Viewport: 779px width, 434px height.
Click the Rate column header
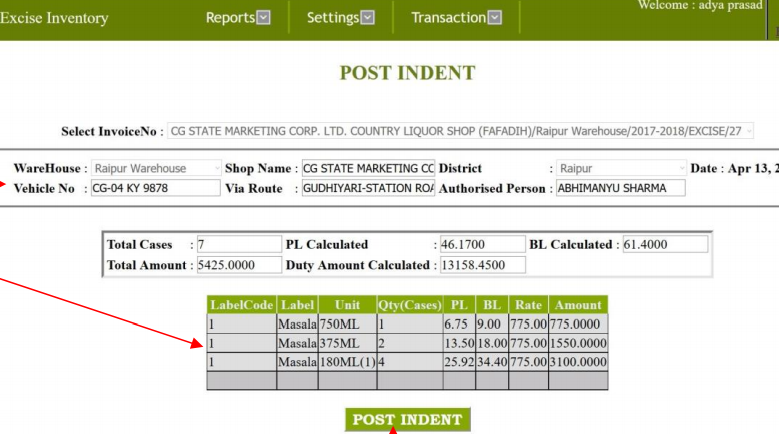tap(528, 305)
